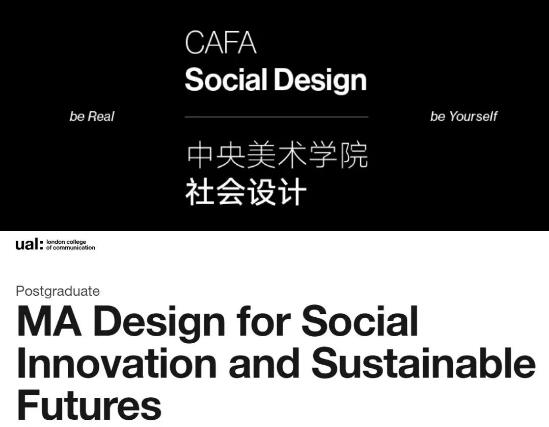Click the word Futures in the heading
This screenshot has height=427, width=549.
(x=89, y=406)
